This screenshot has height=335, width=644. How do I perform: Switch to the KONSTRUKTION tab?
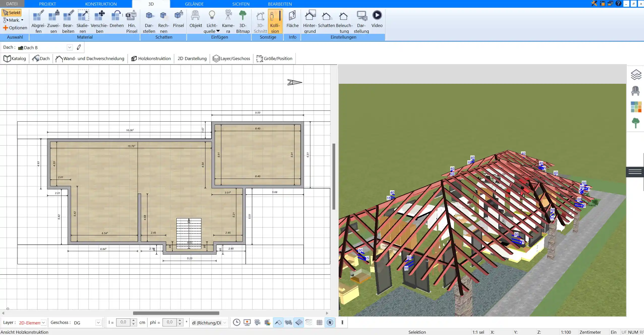tap(101, 4)
